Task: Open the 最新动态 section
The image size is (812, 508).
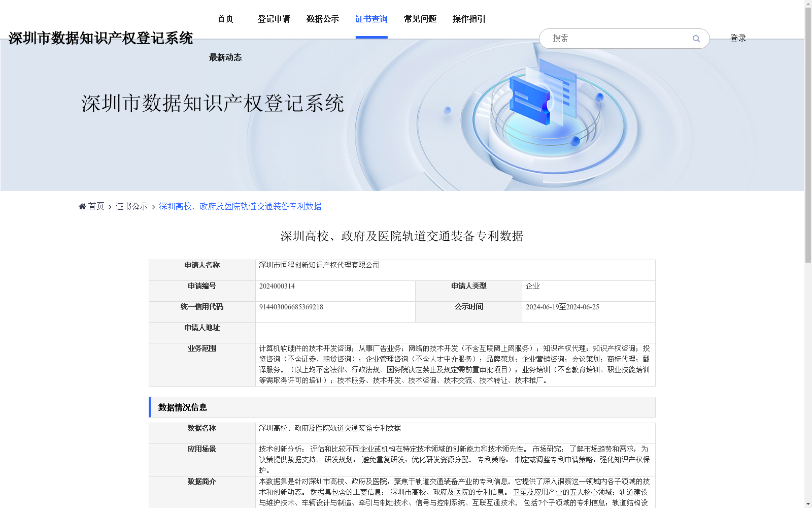Action: [225, 57]
